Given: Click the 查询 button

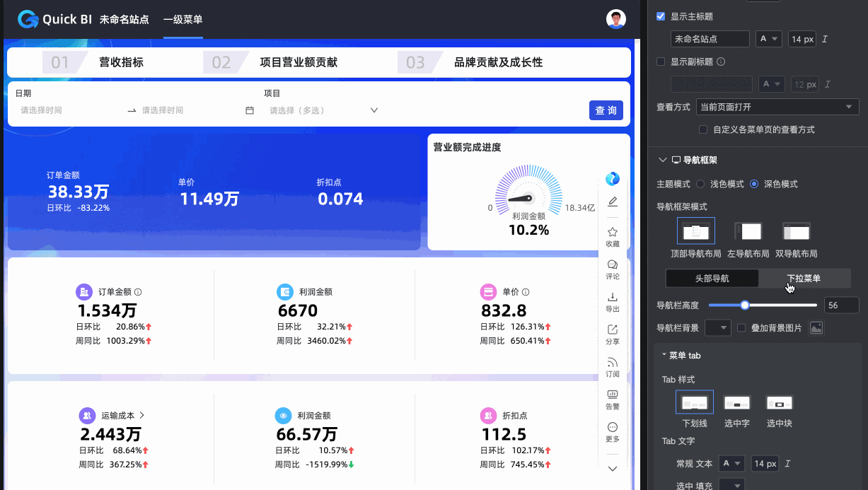Looking at the screenshot, I should coord(606,110).
